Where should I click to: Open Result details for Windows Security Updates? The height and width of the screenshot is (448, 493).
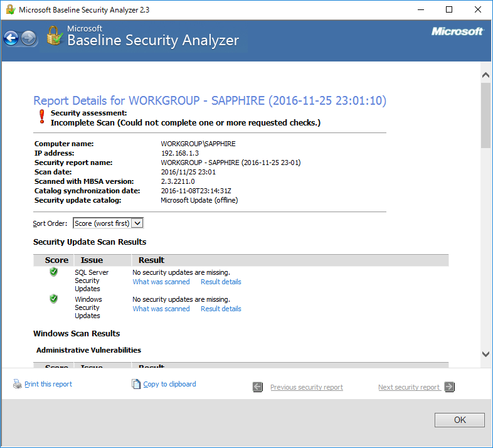[x=221, y=309]
